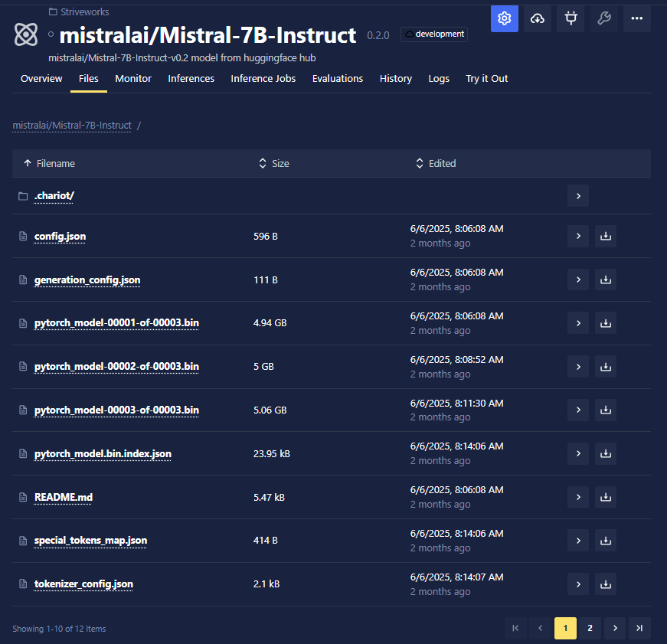Sort the table by Filename

49,163
